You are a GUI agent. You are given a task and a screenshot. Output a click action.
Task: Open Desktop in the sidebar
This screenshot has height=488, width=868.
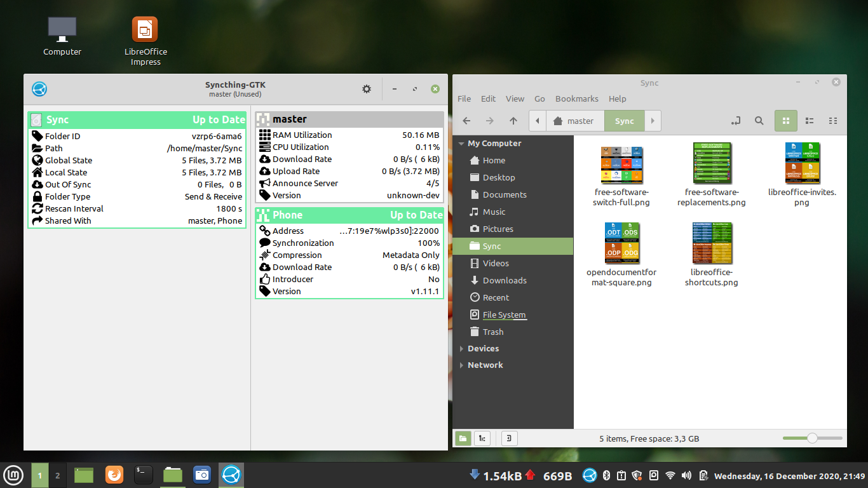coord(499,178)
